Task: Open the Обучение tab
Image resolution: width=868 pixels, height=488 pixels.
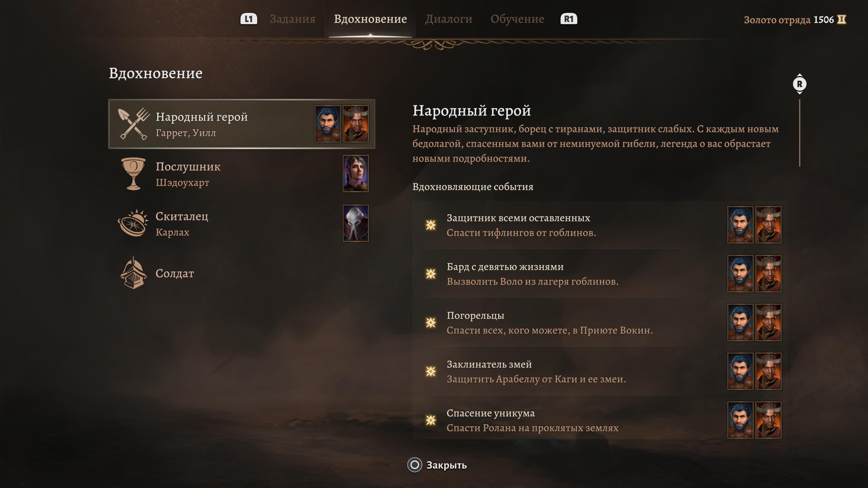Action: coord(517,19)
